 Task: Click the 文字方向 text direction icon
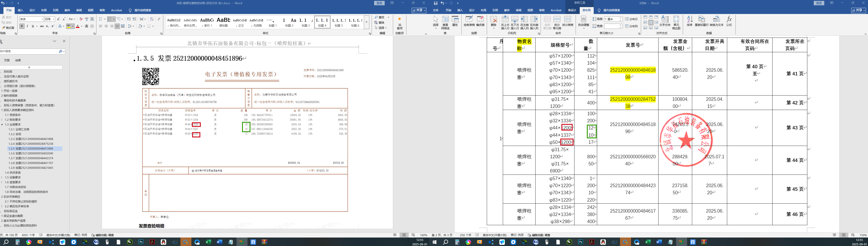click(665, 21)
